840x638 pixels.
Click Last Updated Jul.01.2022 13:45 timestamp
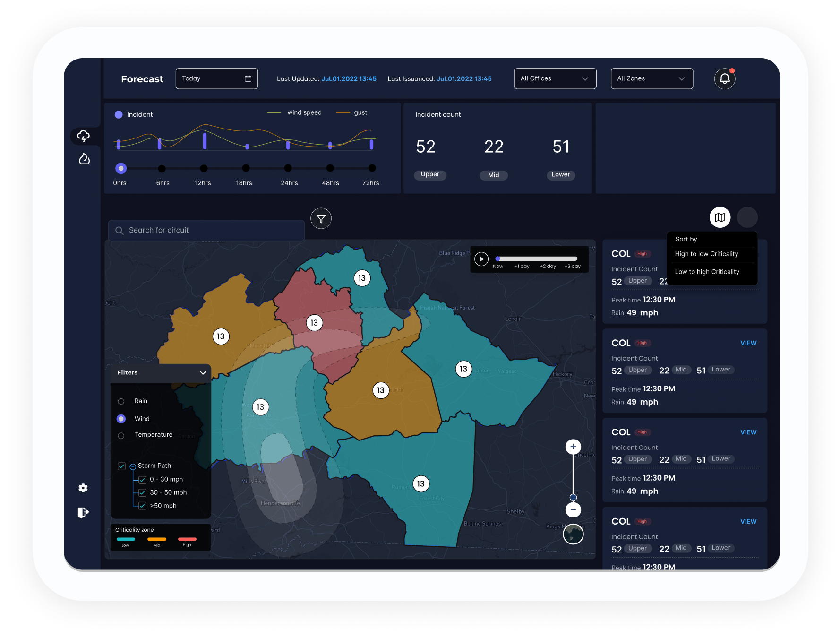click(x=349, y=79)
